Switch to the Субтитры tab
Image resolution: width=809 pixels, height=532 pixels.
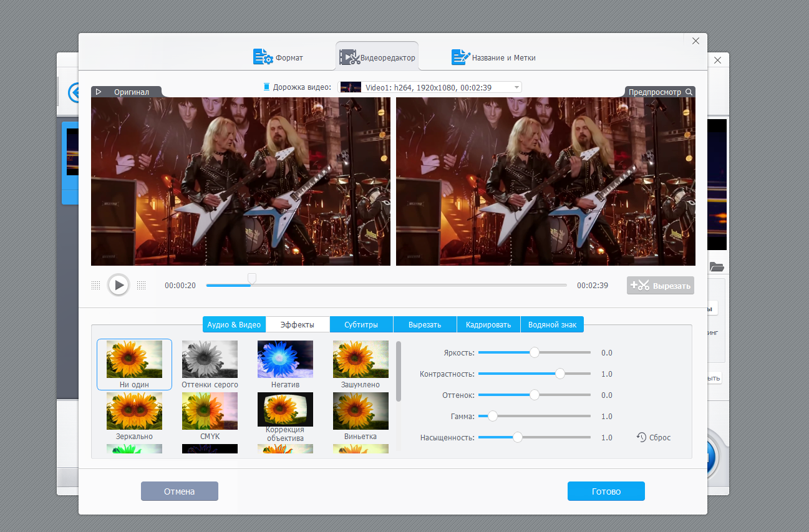click(x=361, y=324)
